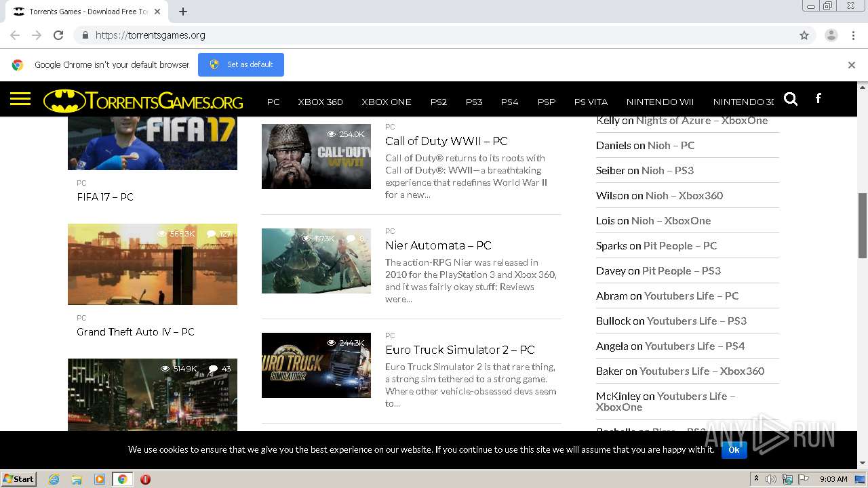Open Nioh – PC comment link

click(671, 145)
